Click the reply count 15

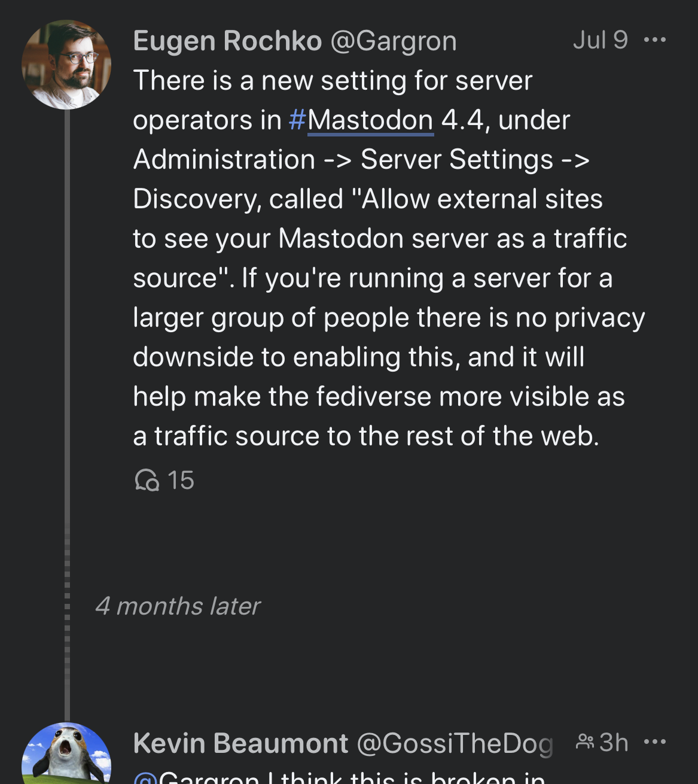(x=181, y=480)
